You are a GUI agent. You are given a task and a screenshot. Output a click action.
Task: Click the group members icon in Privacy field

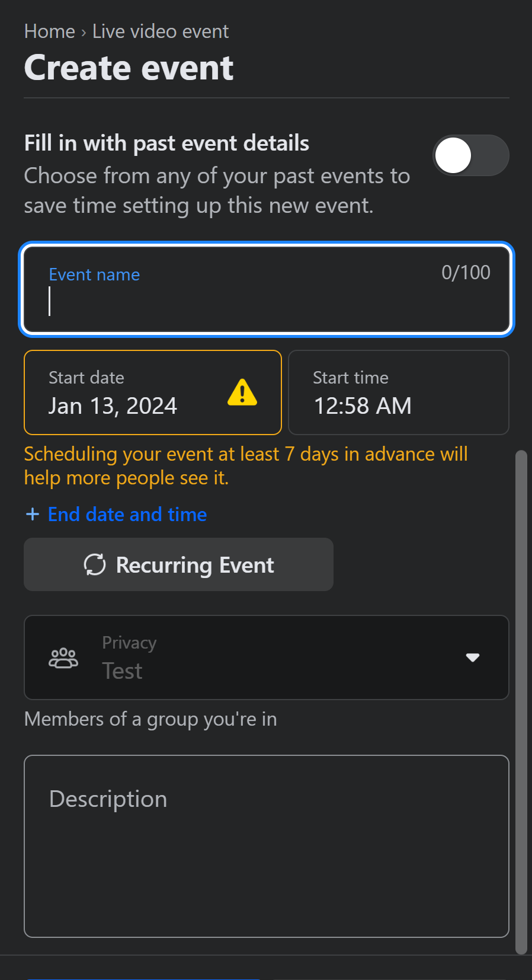tap(63, 657)
